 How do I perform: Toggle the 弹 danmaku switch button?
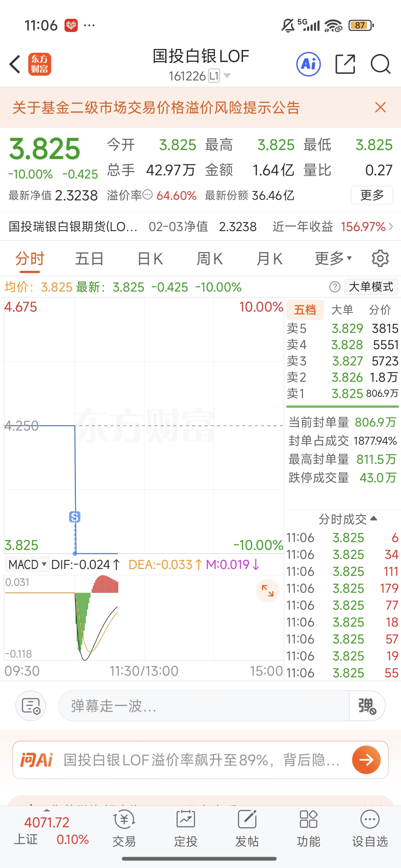367,706
